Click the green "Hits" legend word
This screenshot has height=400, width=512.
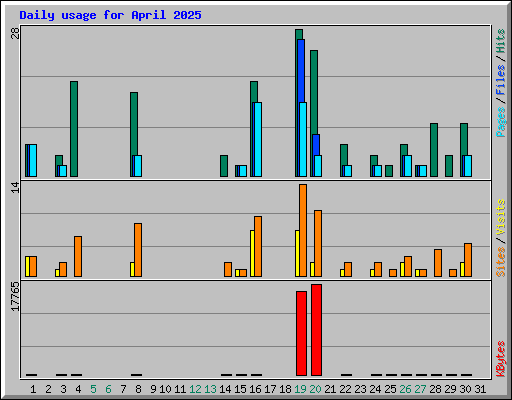500,41
